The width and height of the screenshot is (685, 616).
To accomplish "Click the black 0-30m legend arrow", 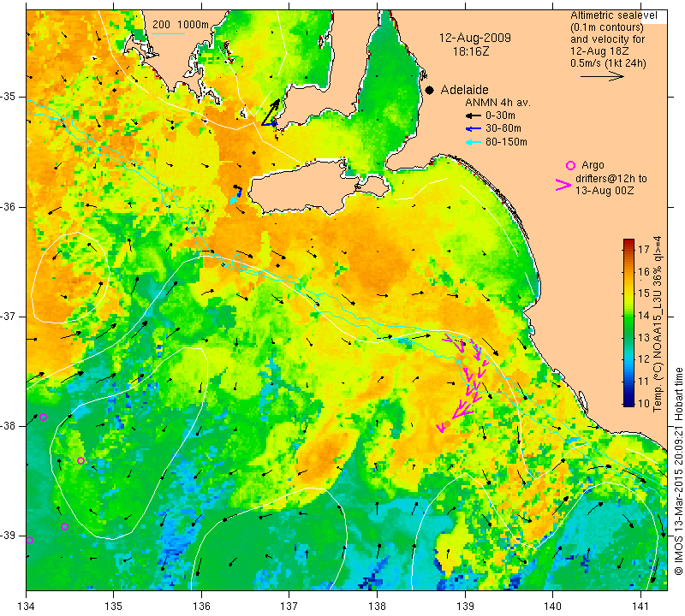I will [x=473, y=115].
